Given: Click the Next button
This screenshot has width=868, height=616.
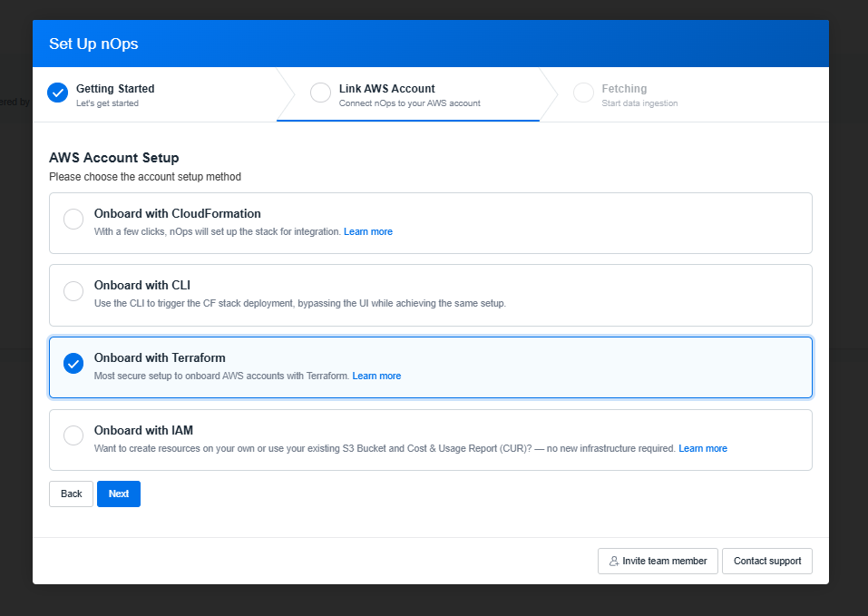Looking at the screenshot, I should [x=119, y=494].
